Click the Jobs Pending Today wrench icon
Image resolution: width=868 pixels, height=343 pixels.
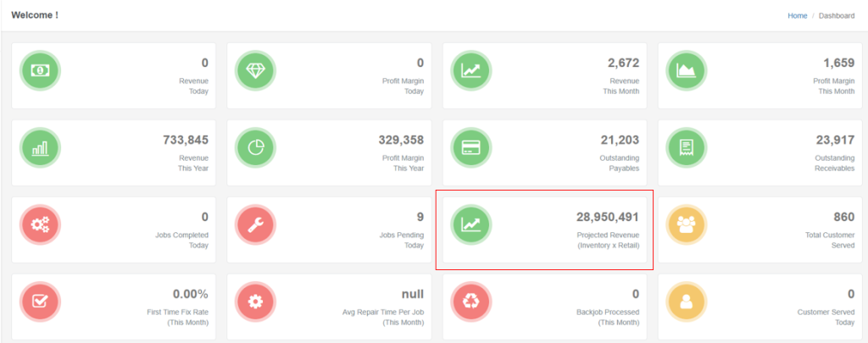coord(255,224)
